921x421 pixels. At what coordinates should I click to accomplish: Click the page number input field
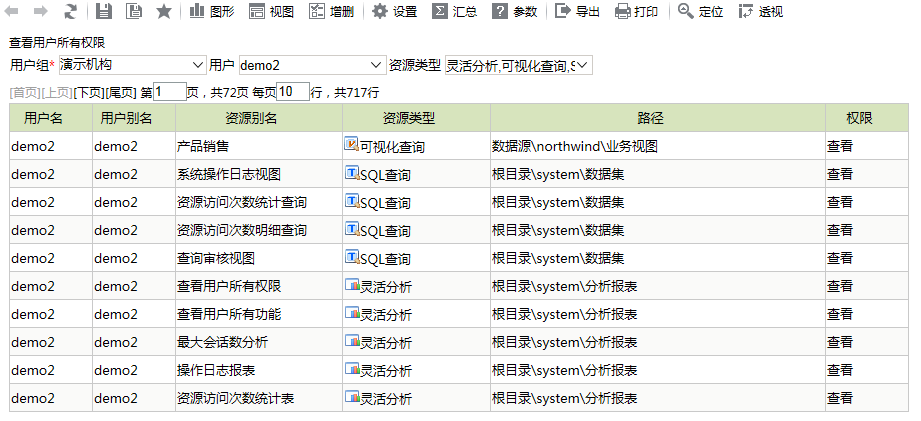point(170,92)
